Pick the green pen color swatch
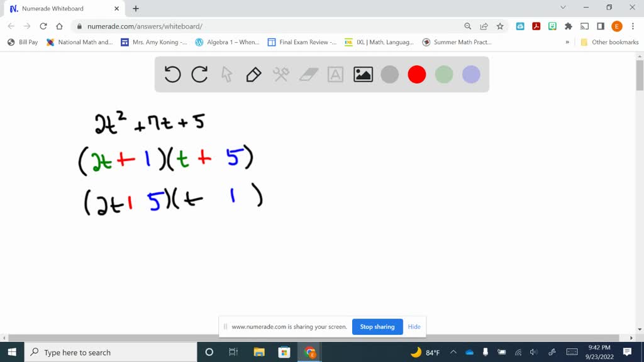 [443, 74]
